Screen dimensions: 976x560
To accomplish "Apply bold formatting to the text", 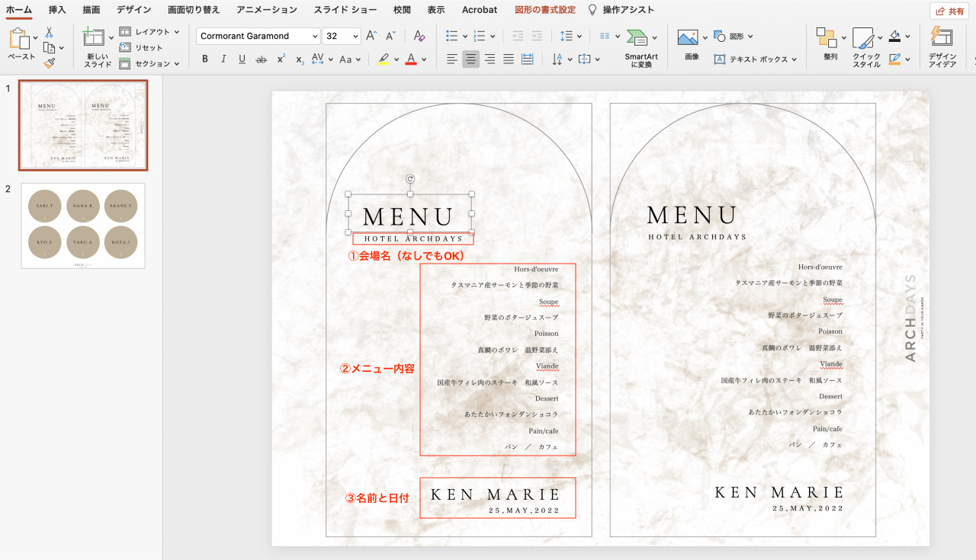I will tap(204, 58).
